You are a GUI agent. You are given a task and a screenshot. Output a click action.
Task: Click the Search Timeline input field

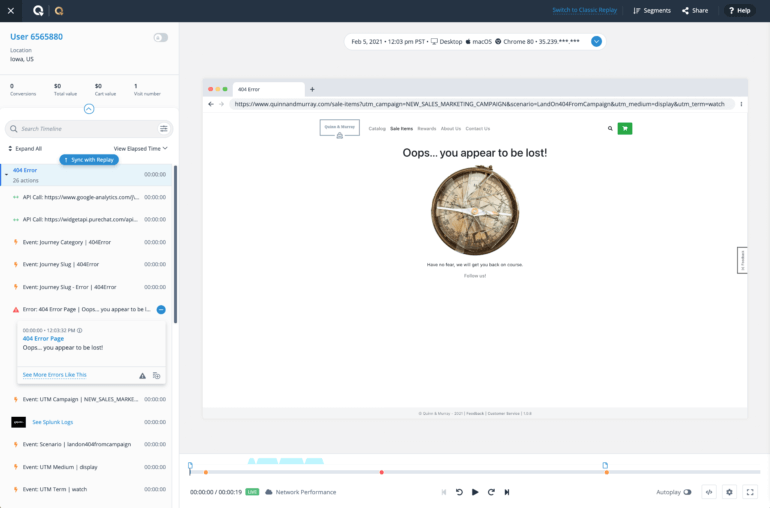pos(88,129)
